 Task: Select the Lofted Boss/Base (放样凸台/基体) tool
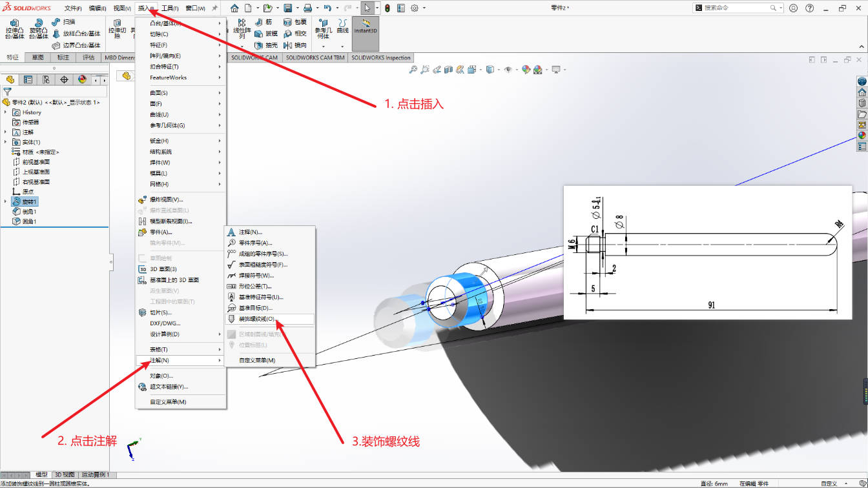coord(76,34)
